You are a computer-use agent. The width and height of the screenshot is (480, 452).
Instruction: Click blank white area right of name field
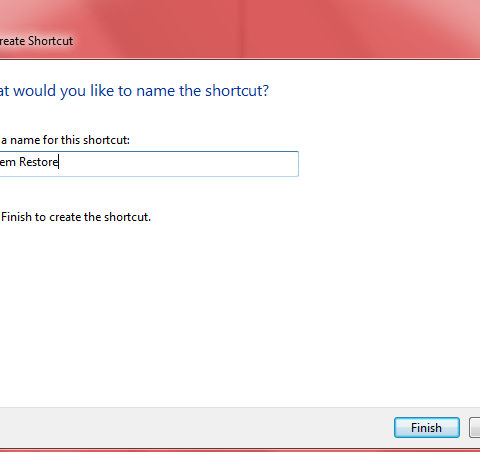click(387, 164)
